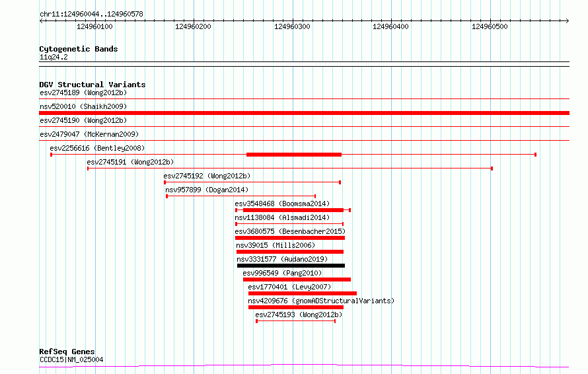Open variant esv2256616 (Bentley2008) label
Viewport: 588px width, 374px height.
97,148
